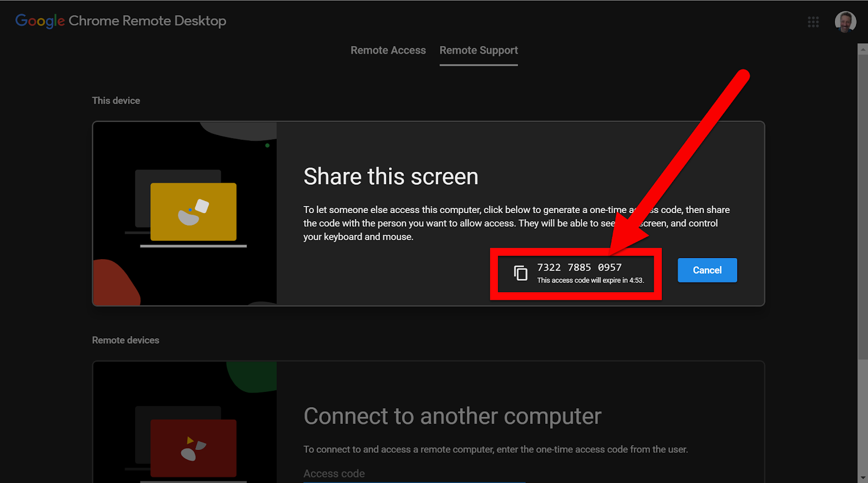Click the This device section label
Screen dimensions: 868x483
pos(116,100)
